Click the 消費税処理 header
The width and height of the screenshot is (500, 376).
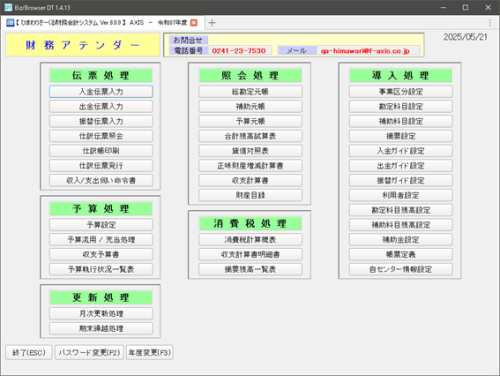coord(250,223)
